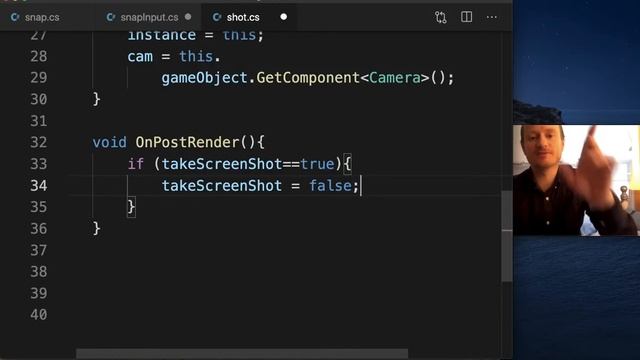
Task: Click unsaved dot on snapInput.cs tab
Action: [x=188, y=17]
